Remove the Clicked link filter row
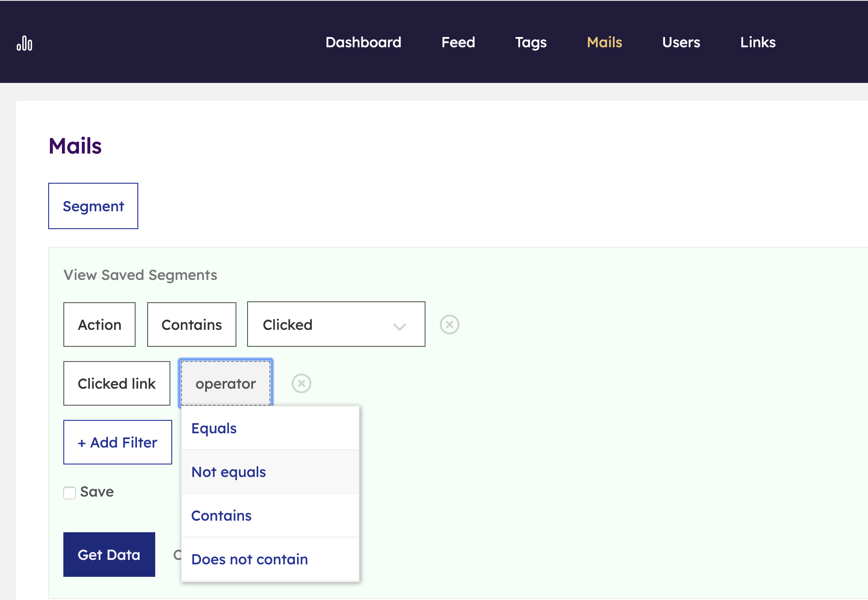 (301, 383)
